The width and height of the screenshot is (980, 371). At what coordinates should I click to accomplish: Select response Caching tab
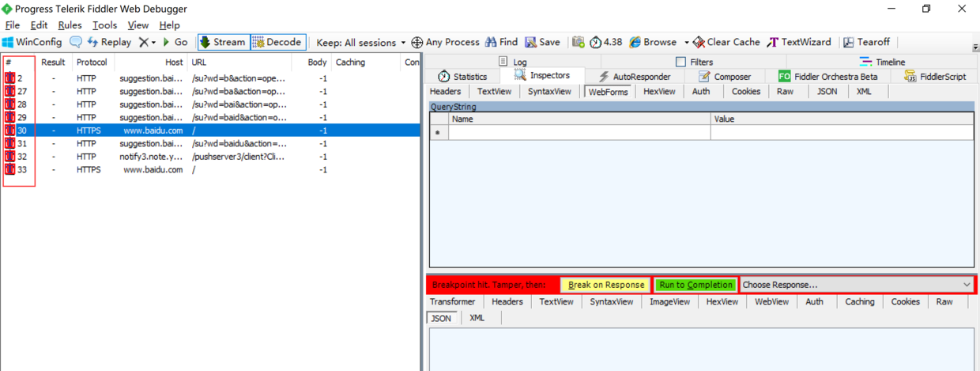click(x=859, y=301)
